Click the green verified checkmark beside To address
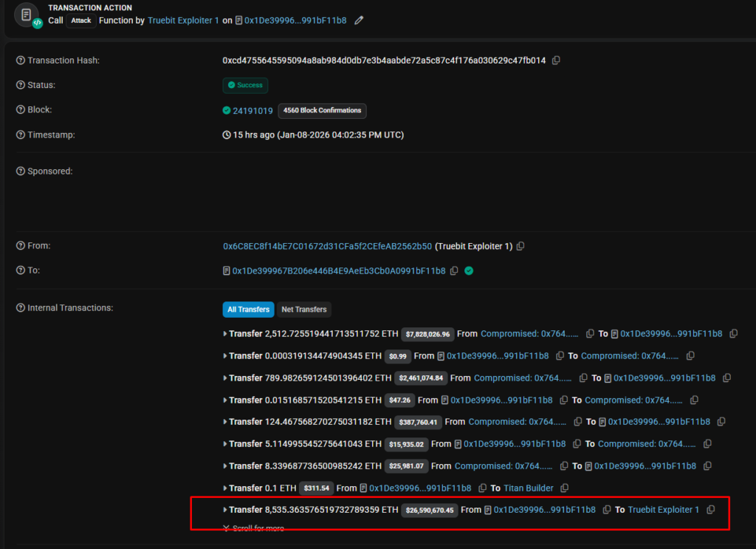Screen dimensions: 756x549 pyautogui.click(x=468, y=270)
